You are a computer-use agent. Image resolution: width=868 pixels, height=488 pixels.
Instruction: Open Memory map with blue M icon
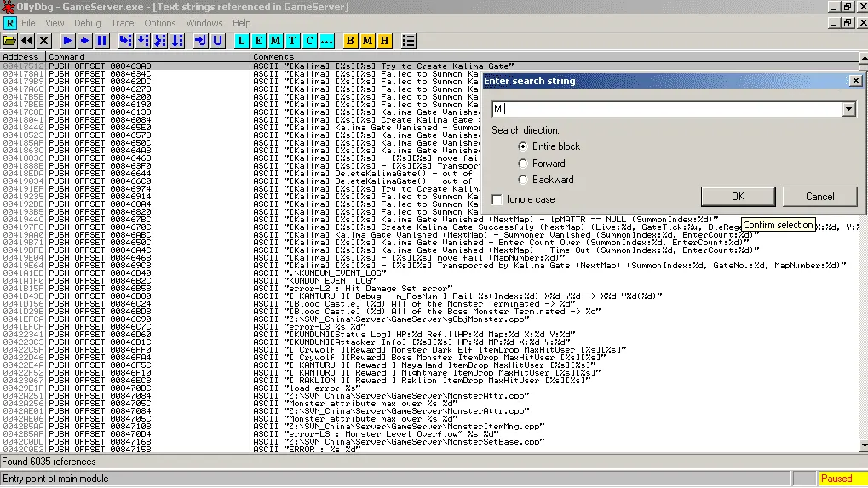coord(276,41)
